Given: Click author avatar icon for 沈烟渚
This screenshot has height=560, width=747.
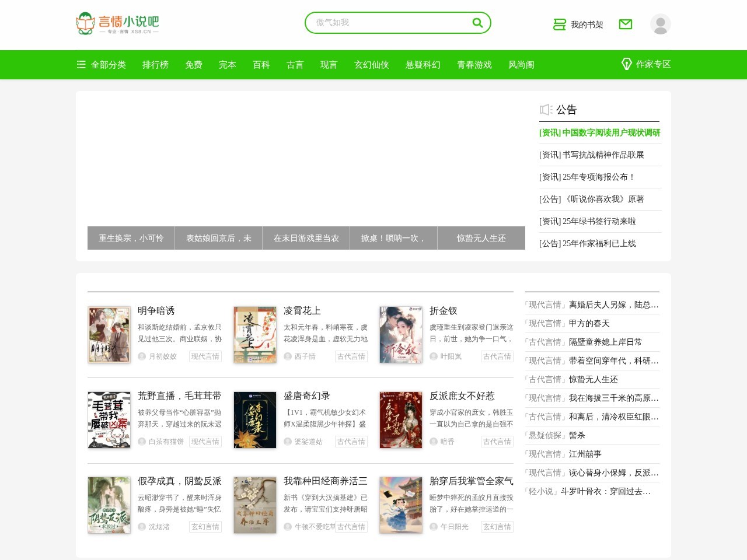Looking at the screenshot, I should (142, 527).
